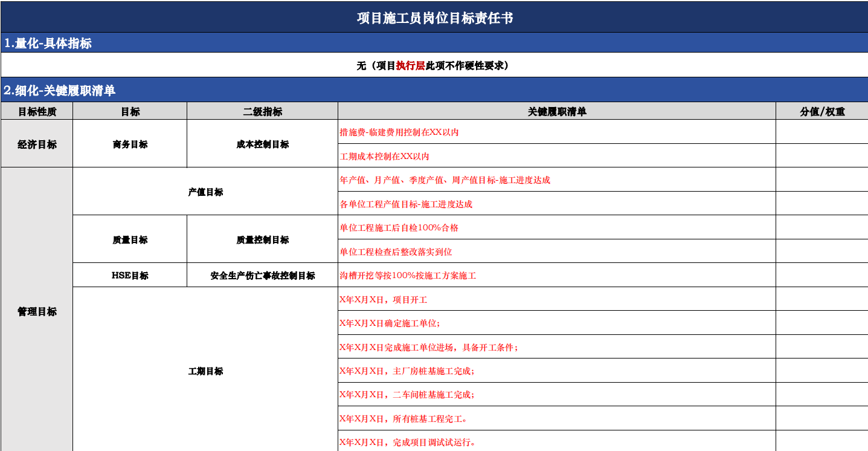The image size is (868, 451).
Task: Click the empty 分值/权重 cell for 措施费 row
Action: 822,132
